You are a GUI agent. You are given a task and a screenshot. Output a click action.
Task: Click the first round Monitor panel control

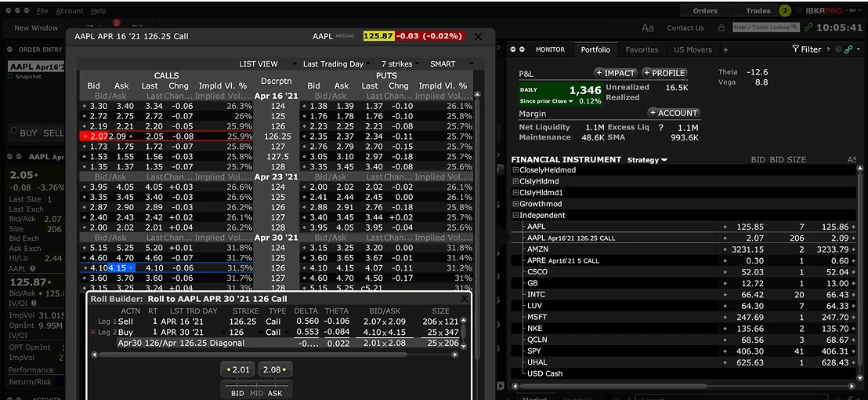coord(512,49)
